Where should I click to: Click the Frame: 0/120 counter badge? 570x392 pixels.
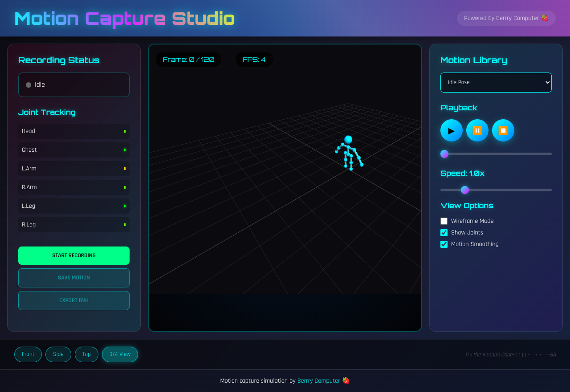(x=188, y=59)
